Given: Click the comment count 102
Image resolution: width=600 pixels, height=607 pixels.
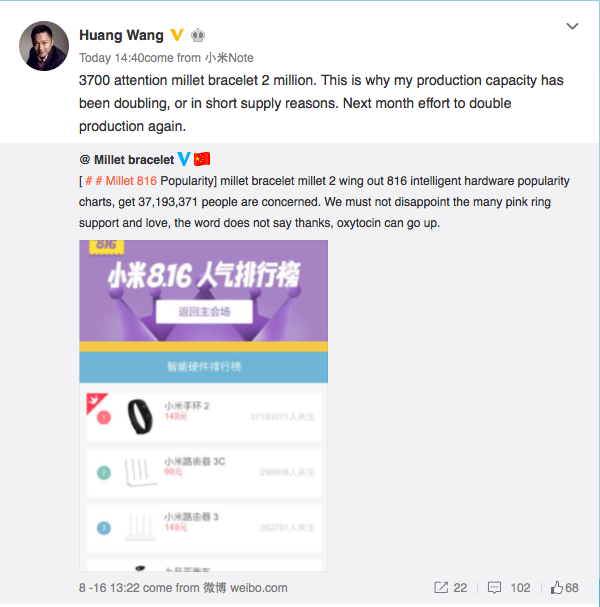Looking at the screenshot, I should coord(520,588).
